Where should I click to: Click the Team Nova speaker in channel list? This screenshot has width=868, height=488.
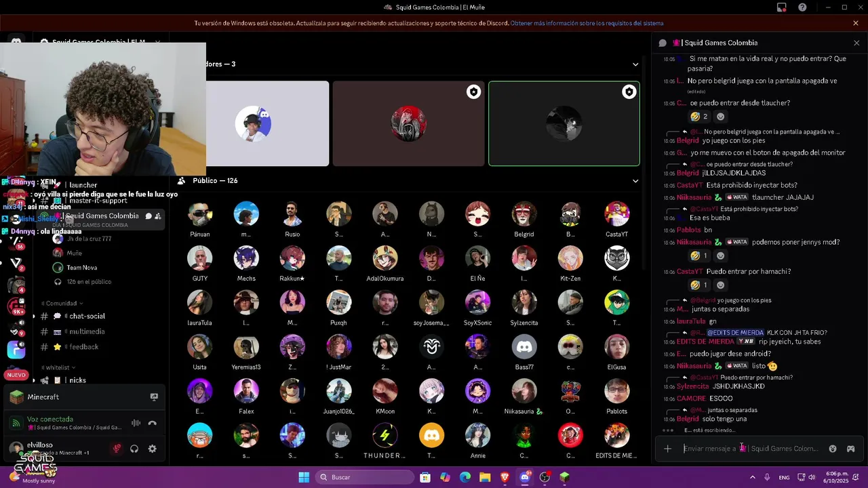tap(81, 268)
